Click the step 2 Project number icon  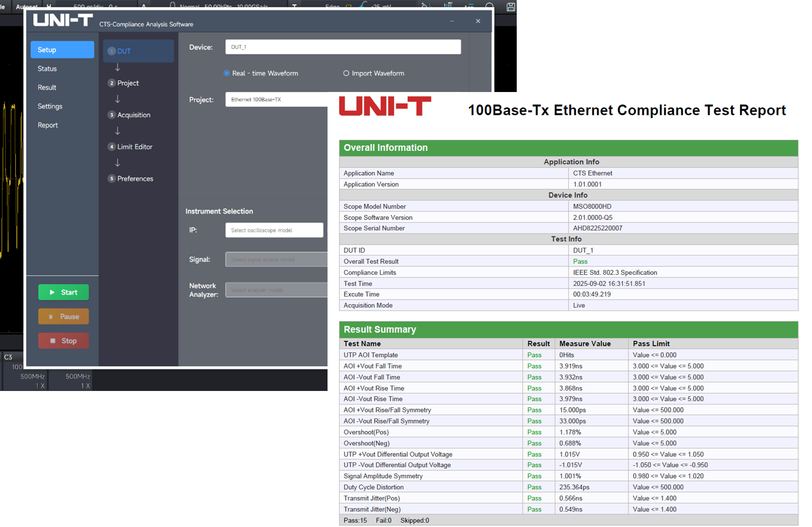click(111, 83)
